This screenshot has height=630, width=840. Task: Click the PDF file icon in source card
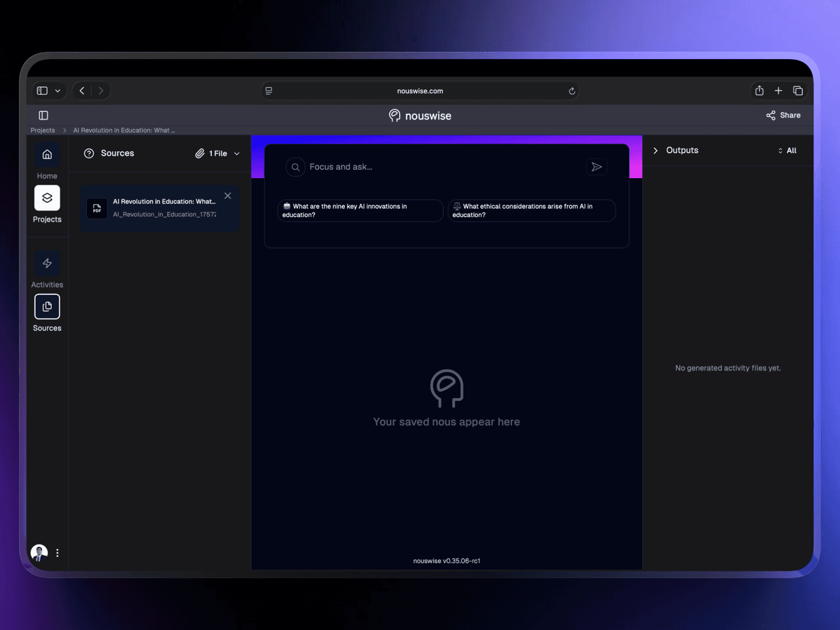click(97, 208)
